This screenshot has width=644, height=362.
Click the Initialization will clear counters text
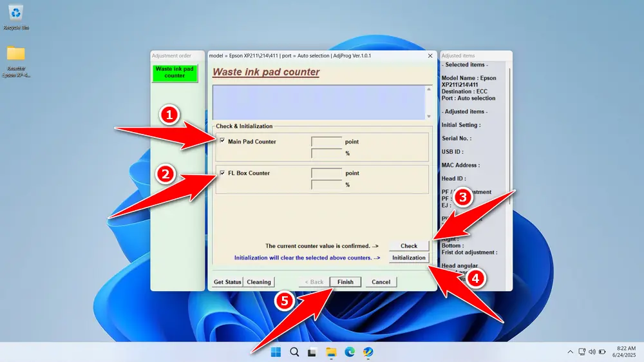(307, 258)
